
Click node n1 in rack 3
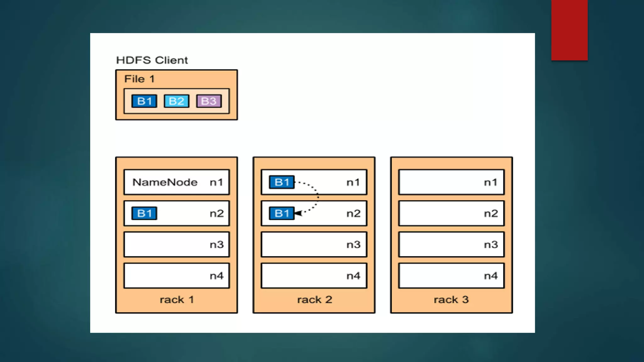pos(451,182)
